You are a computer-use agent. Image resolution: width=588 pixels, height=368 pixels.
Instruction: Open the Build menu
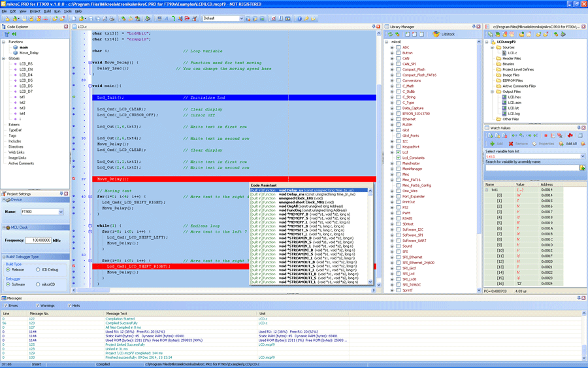pos(47,11)
